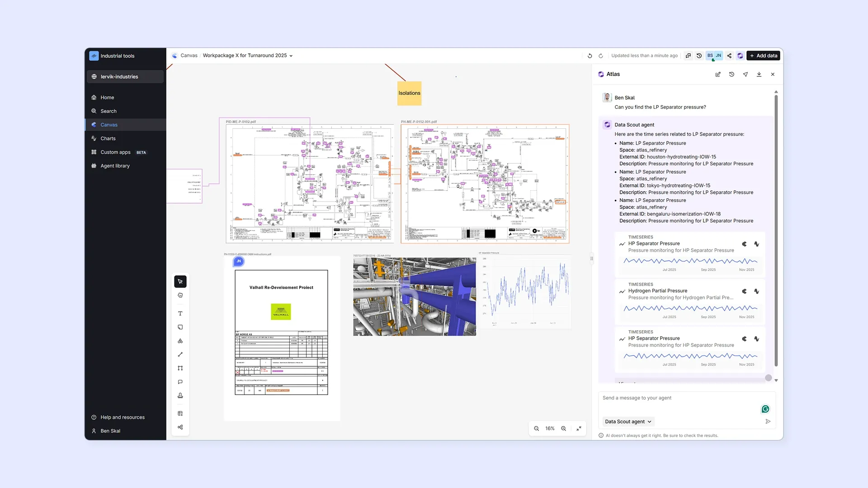
Task: Select the 3D plant model thumbnail
Action: [415, 296]
